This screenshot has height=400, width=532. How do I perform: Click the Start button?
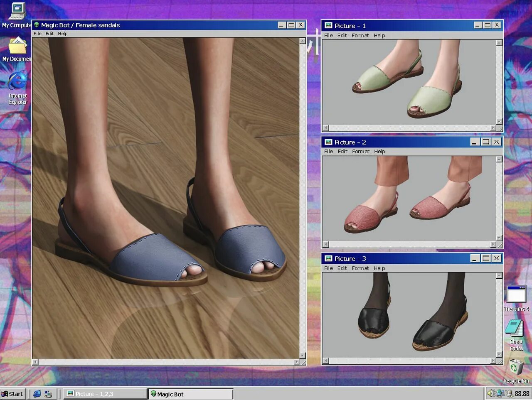click(x=12, y=394)
